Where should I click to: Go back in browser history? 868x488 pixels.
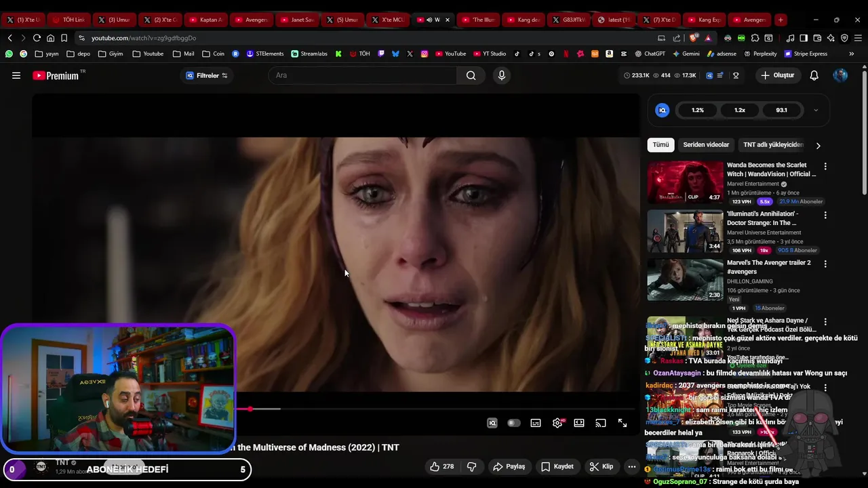point(9,38)
